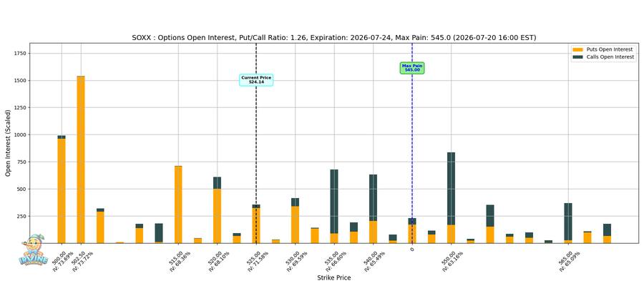Select the 'Calls Open Interest' legend label

click(610, 57)
